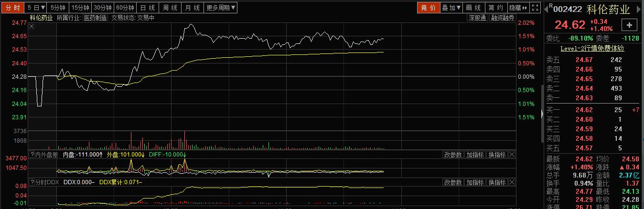Click the 金额 value 2.37亿
644x209 pixels.
tap(629, 175)
